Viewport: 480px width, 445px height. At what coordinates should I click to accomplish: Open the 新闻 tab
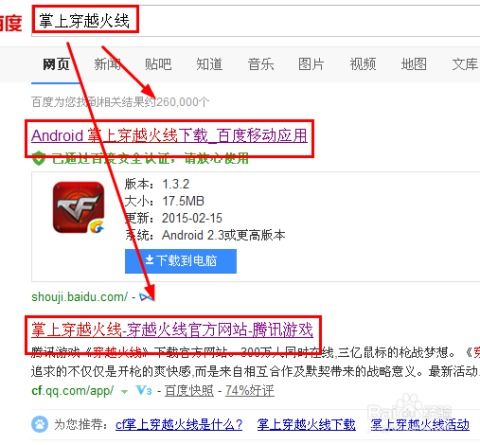[107, 64]
